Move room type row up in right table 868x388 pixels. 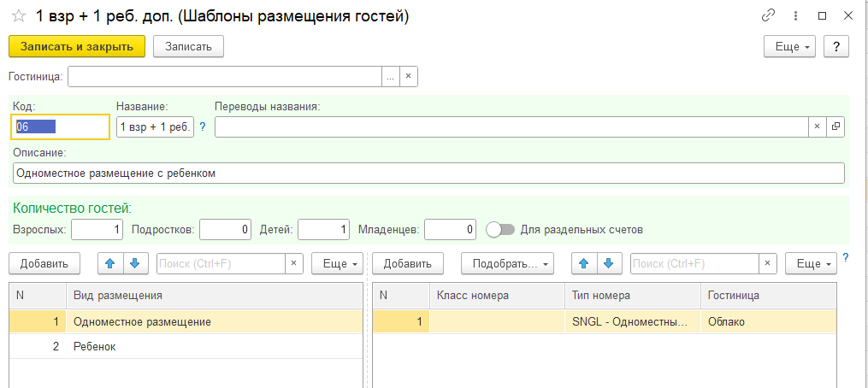coord(584,262)
